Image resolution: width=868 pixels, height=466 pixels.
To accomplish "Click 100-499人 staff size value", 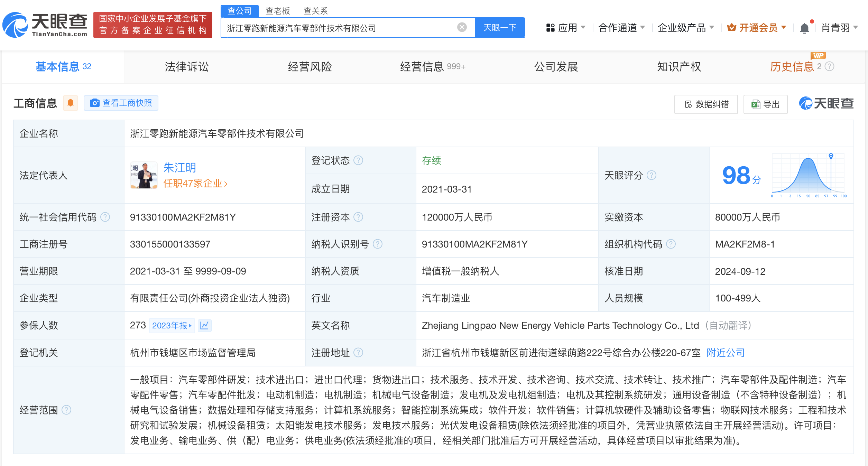I will [x=738, y=298].
